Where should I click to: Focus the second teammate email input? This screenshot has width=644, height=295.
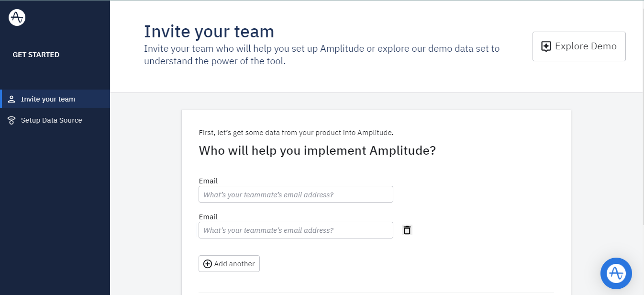(x=296, y=230)
